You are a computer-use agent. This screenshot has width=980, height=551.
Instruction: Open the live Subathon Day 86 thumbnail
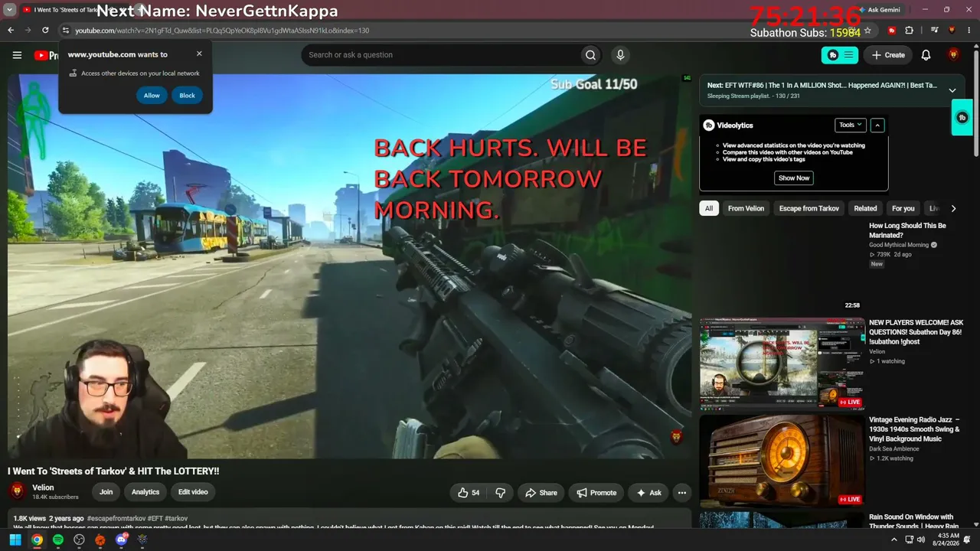coord(782,364)
